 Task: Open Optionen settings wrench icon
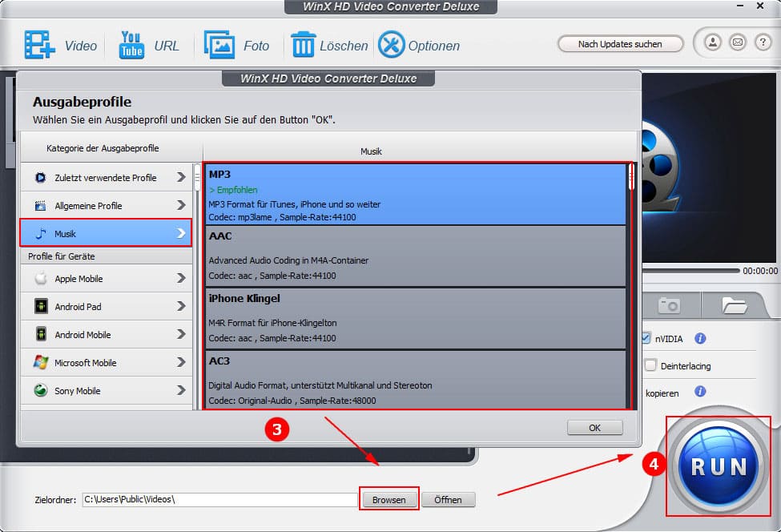(391, 45)
